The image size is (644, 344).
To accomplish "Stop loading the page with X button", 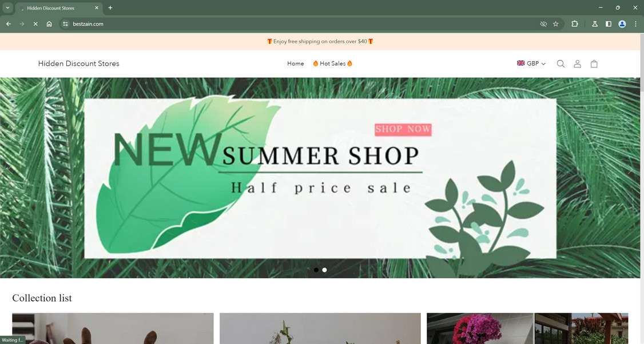I will [x=35, y=24].
